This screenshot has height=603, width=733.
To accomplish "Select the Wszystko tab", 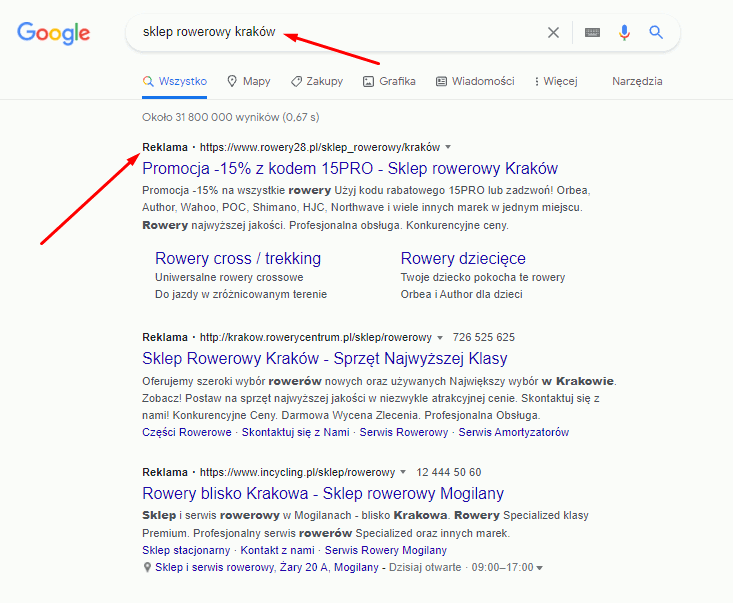I will 175,81.
